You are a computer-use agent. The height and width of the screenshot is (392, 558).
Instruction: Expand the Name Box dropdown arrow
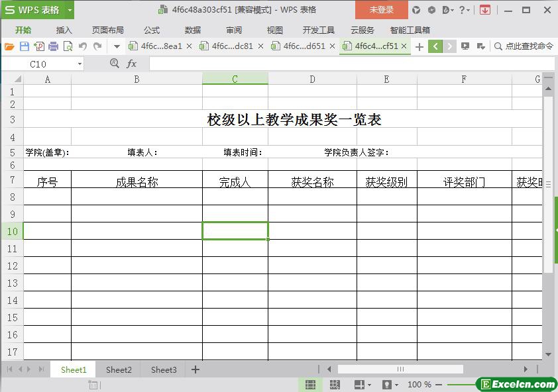pos(80,64)
